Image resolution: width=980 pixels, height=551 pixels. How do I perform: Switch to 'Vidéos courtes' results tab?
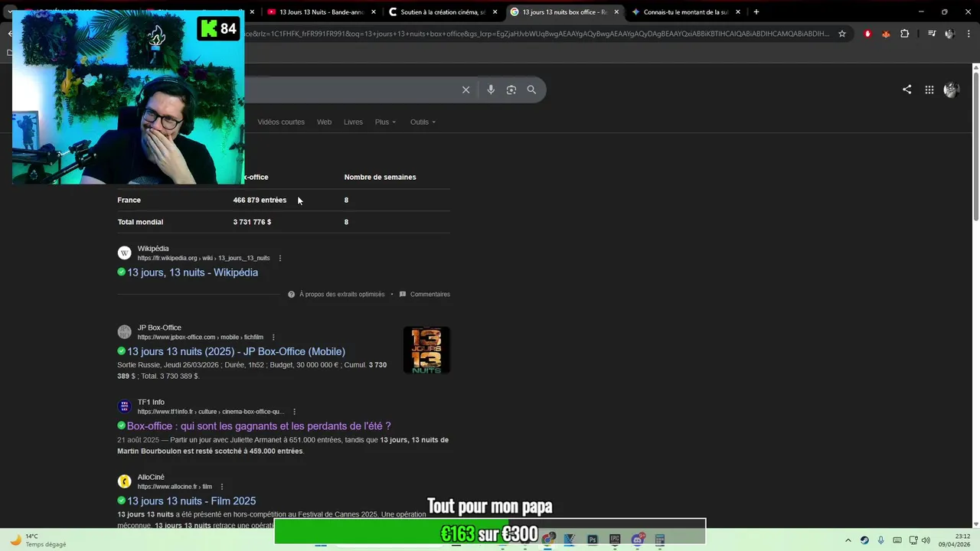(281, 122)
